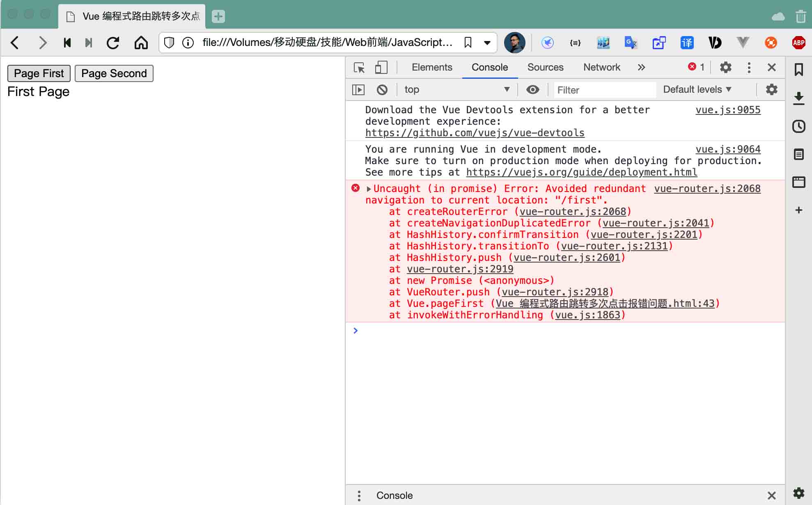The height and width of the screenshot is (505, 812).
Task: Close the DevTools panel
Action: click(x=772, y=67)
